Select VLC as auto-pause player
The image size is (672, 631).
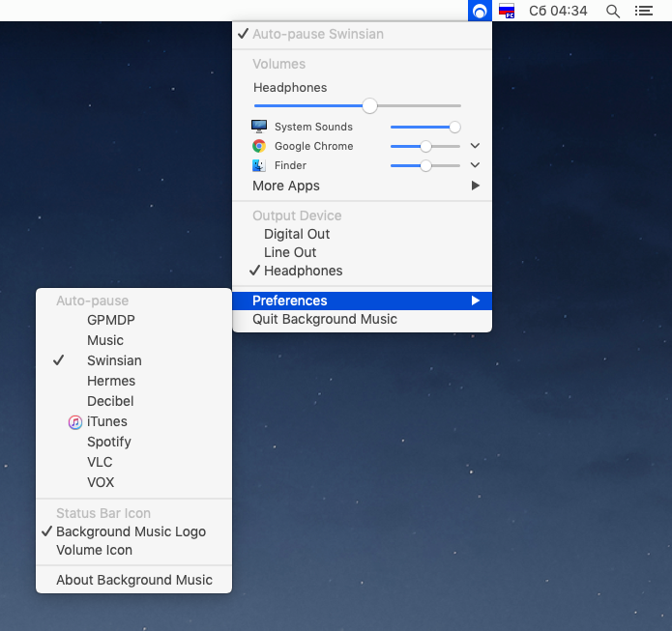pos(134,462)
